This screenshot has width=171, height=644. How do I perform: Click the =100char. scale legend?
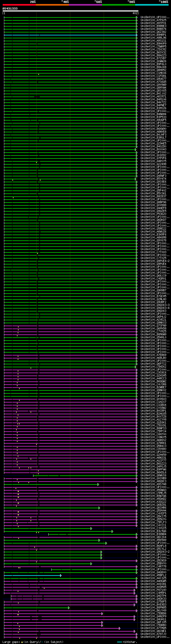127,642
